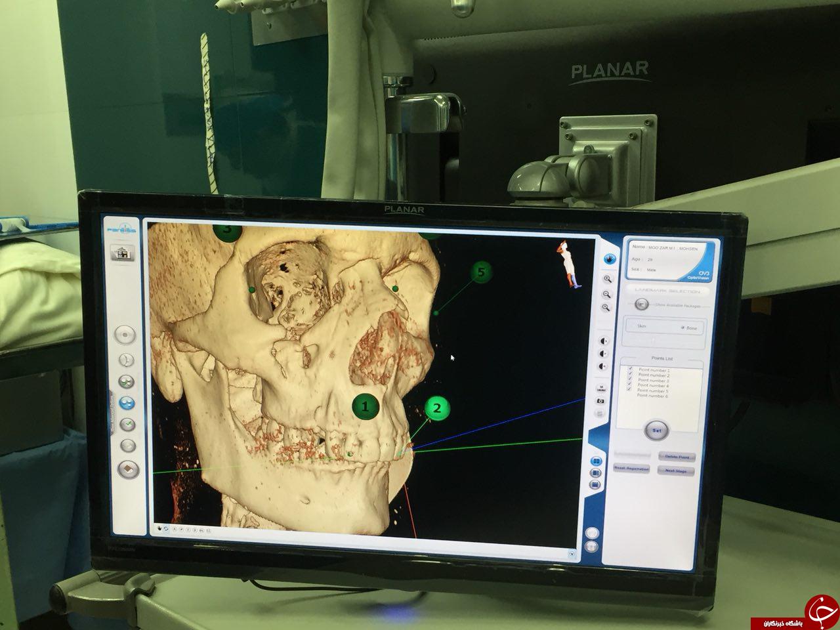This screenshot has height=630, width=840.
Task: Click the second round workflow step button
Action: pyautogui.click(x=125, y=359)
